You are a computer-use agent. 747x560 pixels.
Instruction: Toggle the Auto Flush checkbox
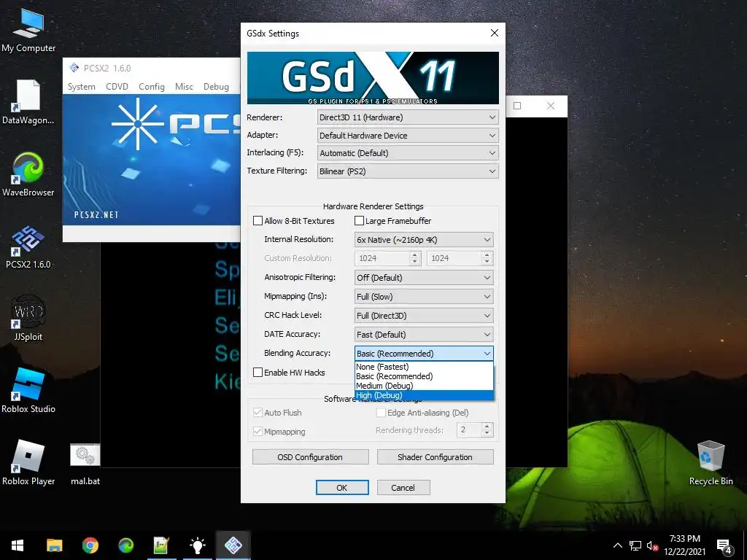pyautogui.click(x=258, y=413)
